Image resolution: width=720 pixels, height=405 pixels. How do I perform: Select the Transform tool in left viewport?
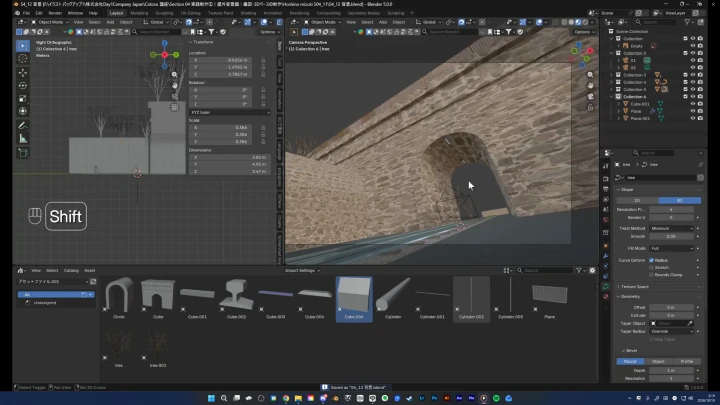click(x=22, y=111)
